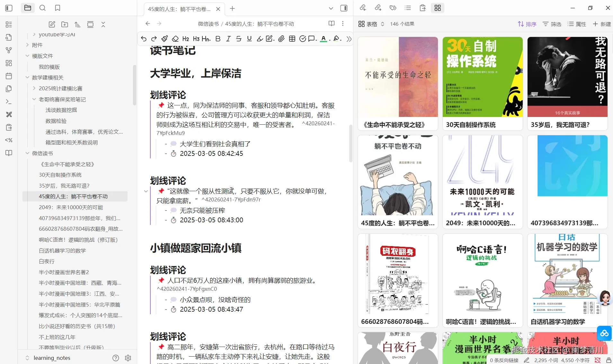The image size is (613, 364).
Task: Open the learning_notes vault switcher
Action: 48,358
